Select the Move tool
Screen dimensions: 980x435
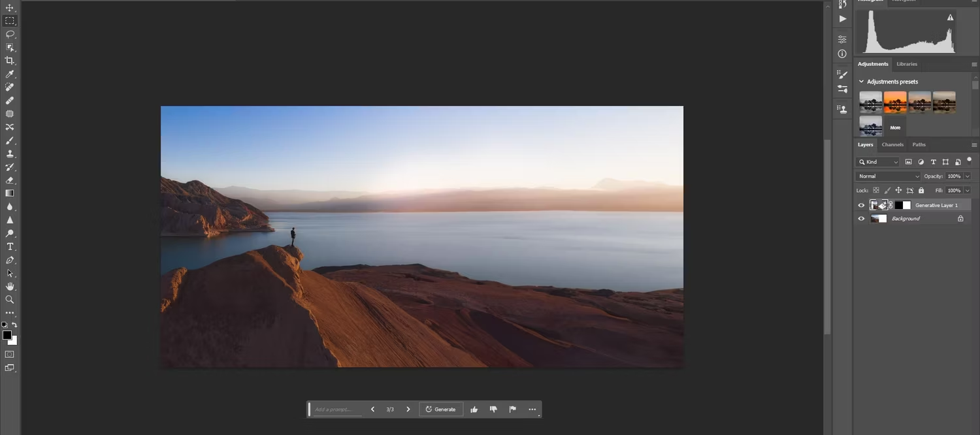click(10, 7)
